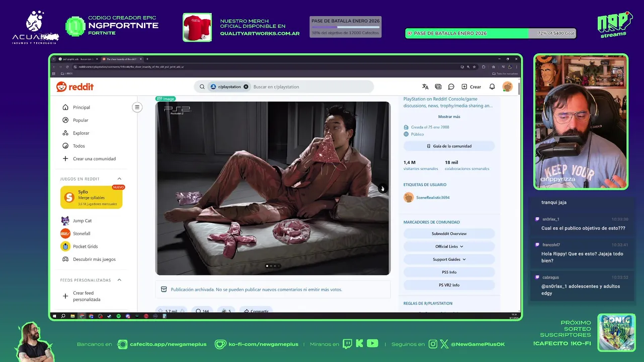Open the browser tab search dropdown

(x=54, y=59)
